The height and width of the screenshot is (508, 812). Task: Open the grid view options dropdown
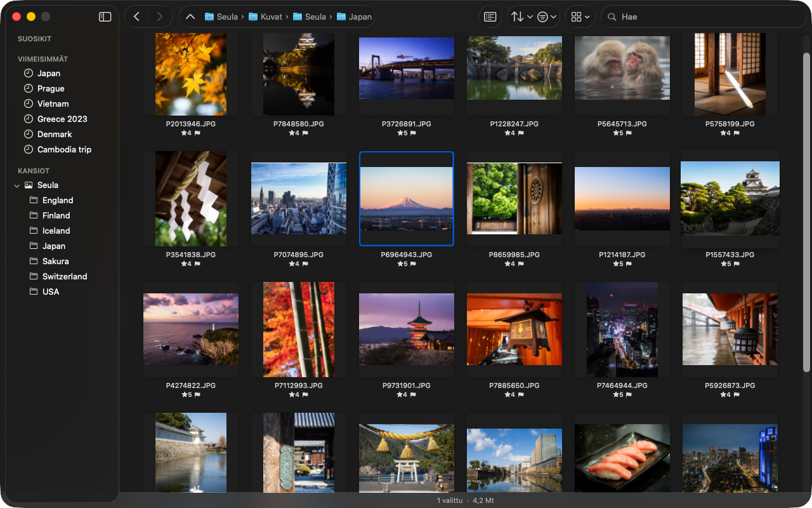pyautogui.click(x=580, y=17)
